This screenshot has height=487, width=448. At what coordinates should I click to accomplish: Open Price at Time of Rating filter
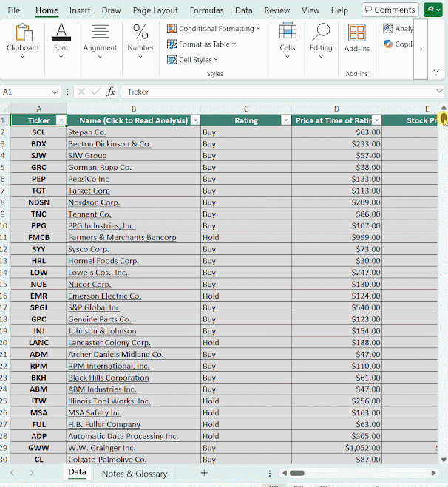pyautogui.click(x=376, y=120)
